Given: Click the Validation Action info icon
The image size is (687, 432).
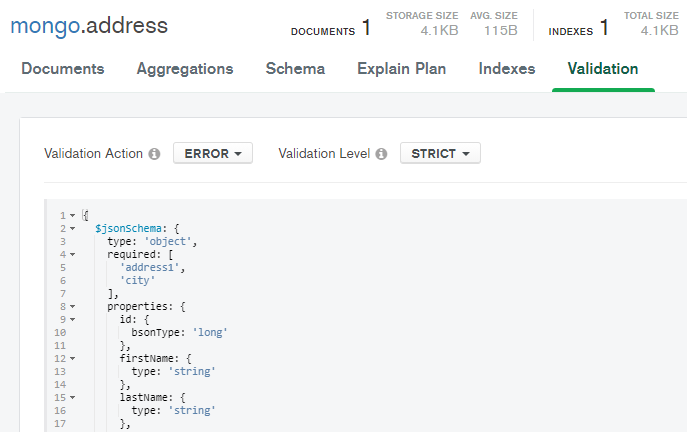Looking at the screenshot, I should pyautogui.click(x=154, y=154).
